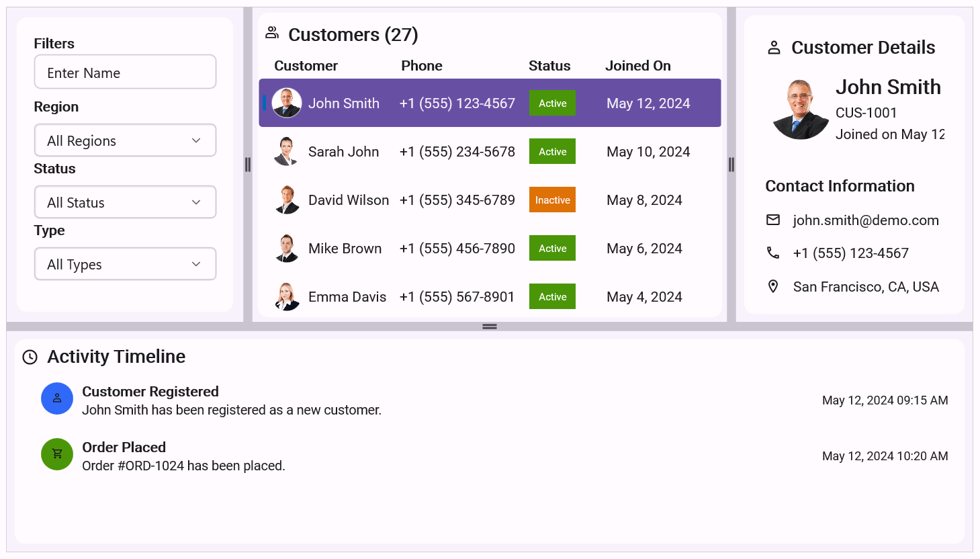Click phone number +1 (555) 234-5678
Screen dimensions: 980x559
(x=457, y=152)
